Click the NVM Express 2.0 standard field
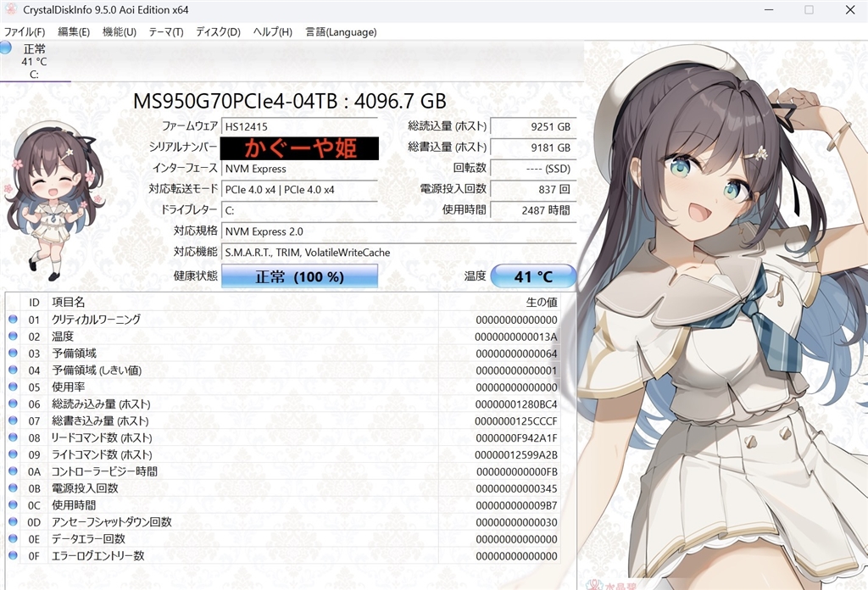This screenshot has height=590, width=868. tap(398, 231)
